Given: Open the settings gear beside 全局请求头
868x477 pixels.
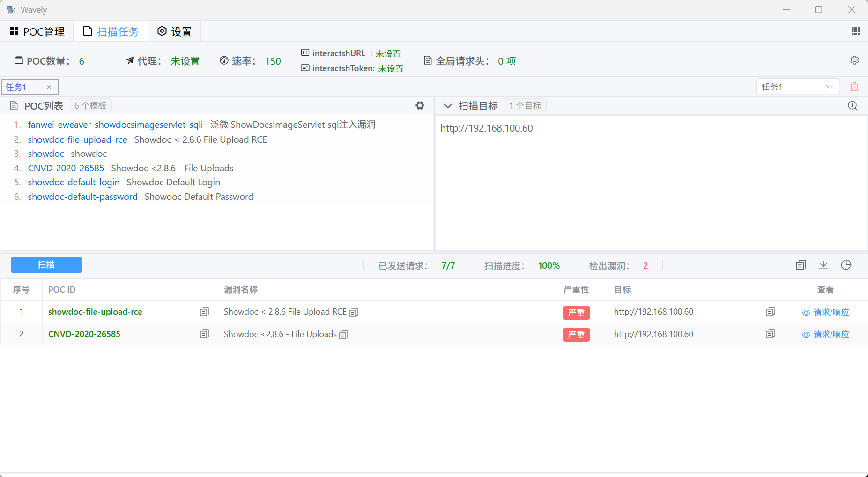Looking at the screenshot, I should pos(854,60).
